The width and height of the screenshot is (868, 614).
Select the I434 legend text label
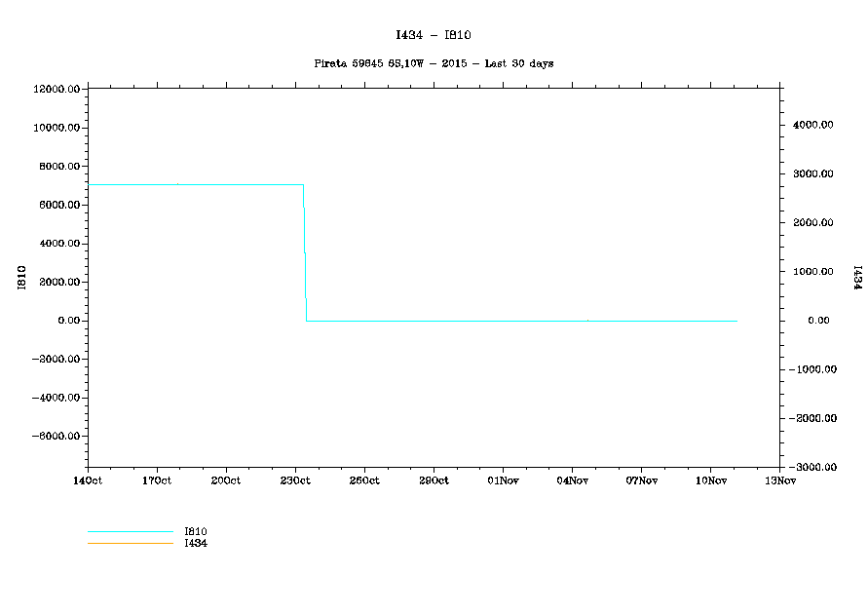195,543
